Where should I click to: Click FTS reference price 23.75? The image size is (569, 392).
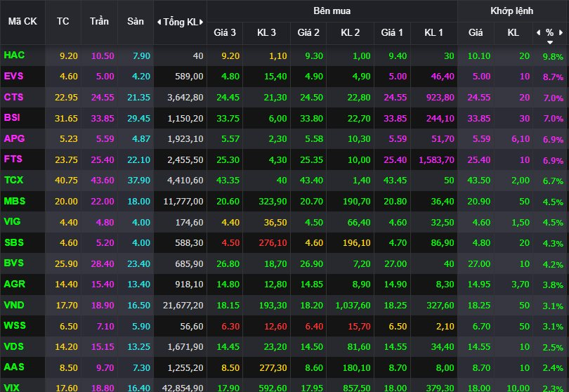pos(66,160)
